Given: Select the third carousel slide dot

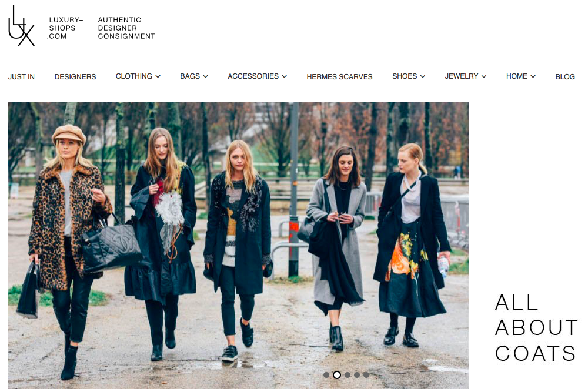Looking at the screenshot, I should pos(348,375).
